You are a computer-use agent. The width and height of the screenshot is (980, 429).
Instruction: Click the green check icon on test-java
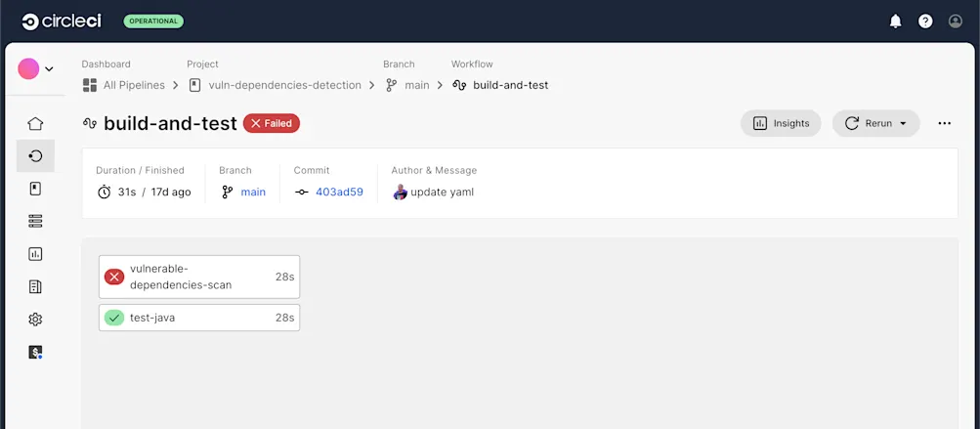(114, 318)
